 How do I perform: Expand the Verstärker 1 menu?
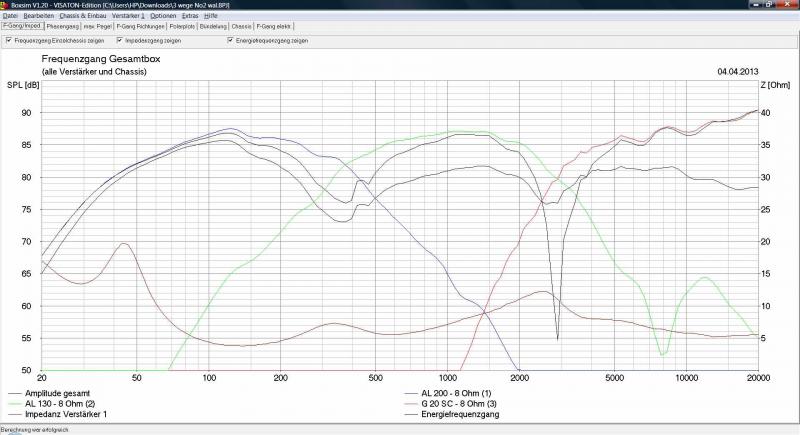(128, 16)
